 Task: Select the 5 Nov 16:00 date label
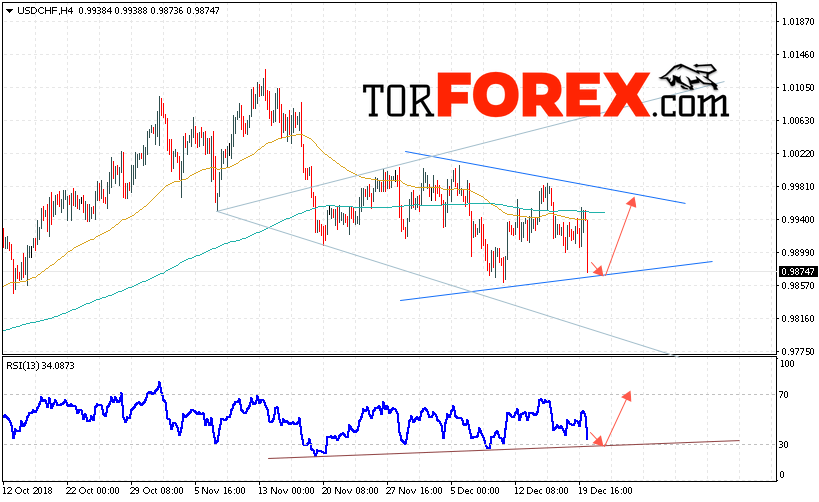220,491
